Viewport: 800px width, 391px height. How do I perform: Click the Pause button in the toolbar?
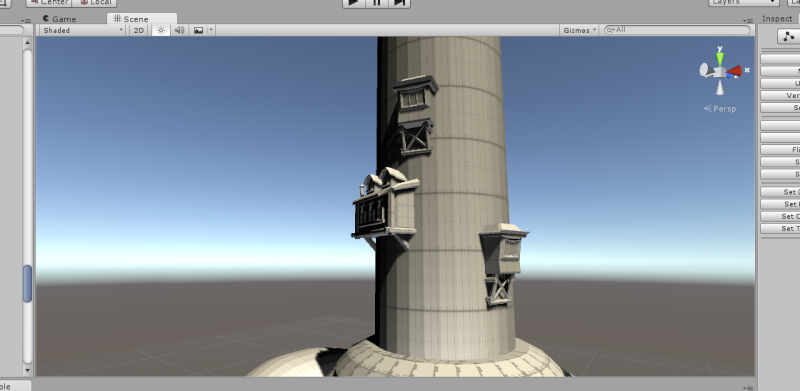tap(377, 3)
